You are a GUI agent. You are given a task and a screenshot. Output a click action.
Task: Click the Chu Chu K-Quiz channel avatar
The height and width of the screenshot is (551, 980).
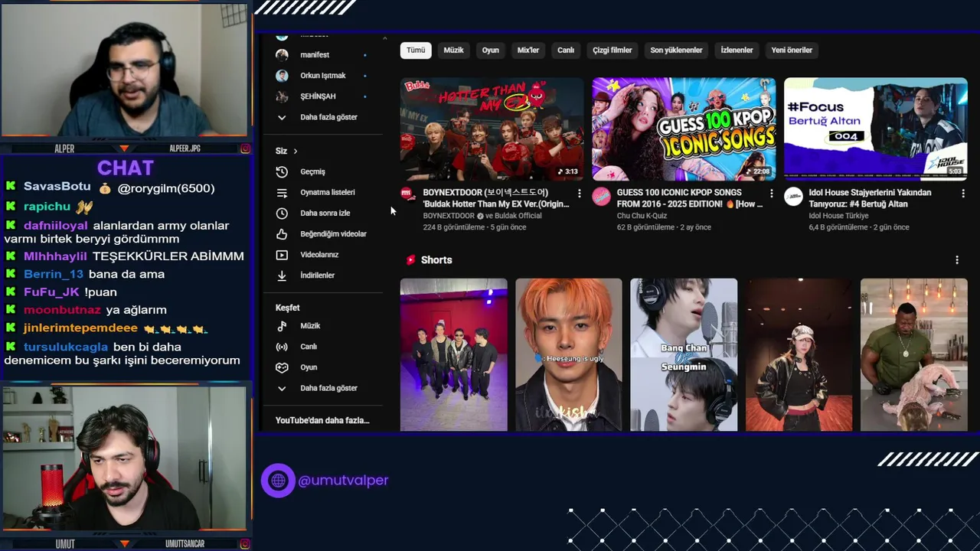tap(601, 195)
